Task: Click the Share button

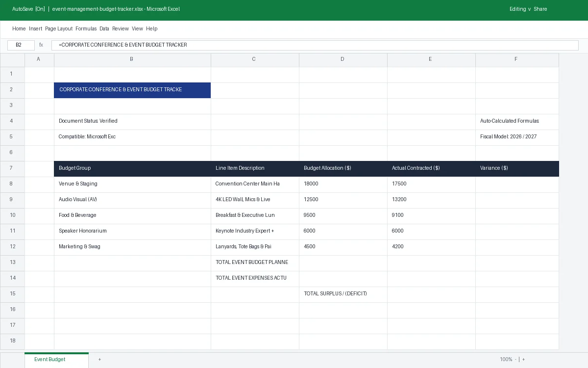Action: (540, 9)
